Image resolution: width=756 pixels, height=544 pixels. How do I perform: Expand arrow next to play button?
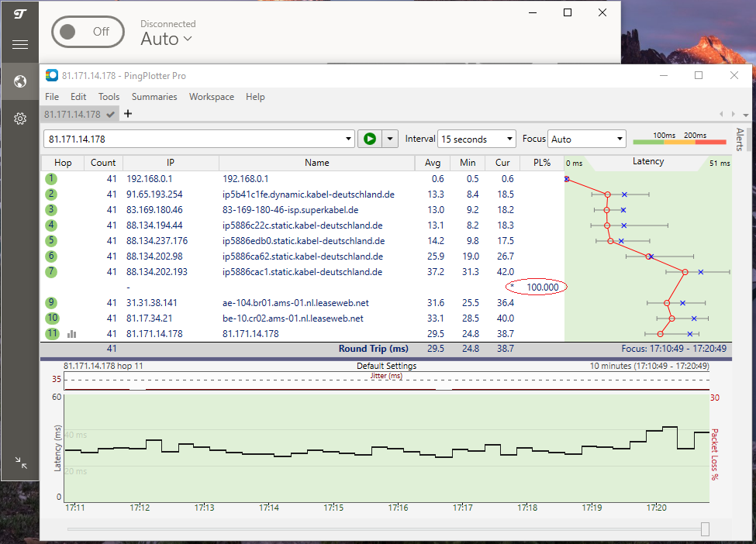click(x=389, y=139)
